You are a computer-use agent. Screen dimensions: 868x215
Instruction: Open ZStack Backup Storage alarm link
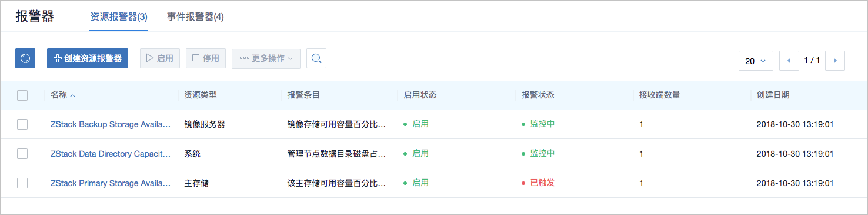point(111,124)
